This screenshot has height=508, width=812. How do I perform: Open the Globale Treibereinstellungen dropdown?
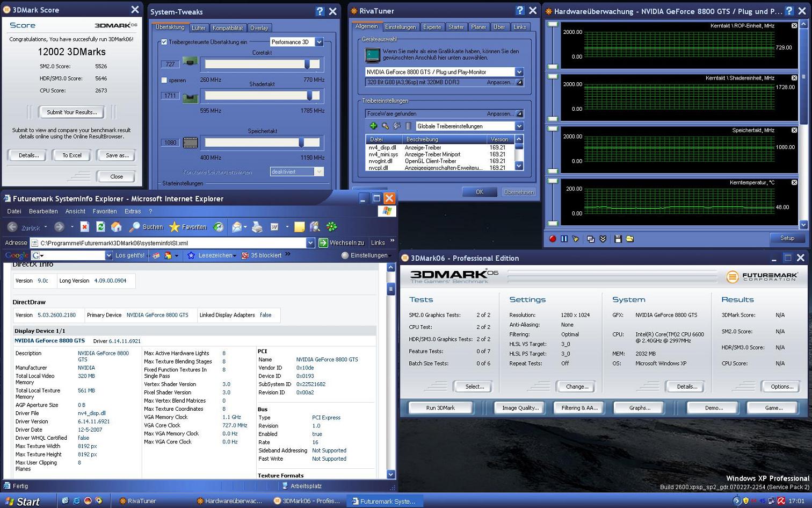pyautogui.click(x=519, y=126)
